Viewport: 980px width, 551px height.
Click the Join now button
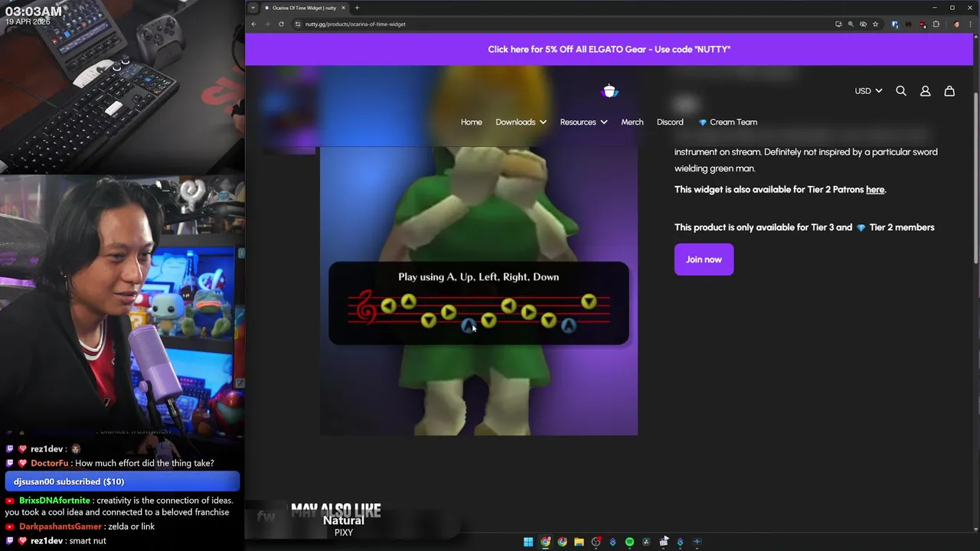704,259
